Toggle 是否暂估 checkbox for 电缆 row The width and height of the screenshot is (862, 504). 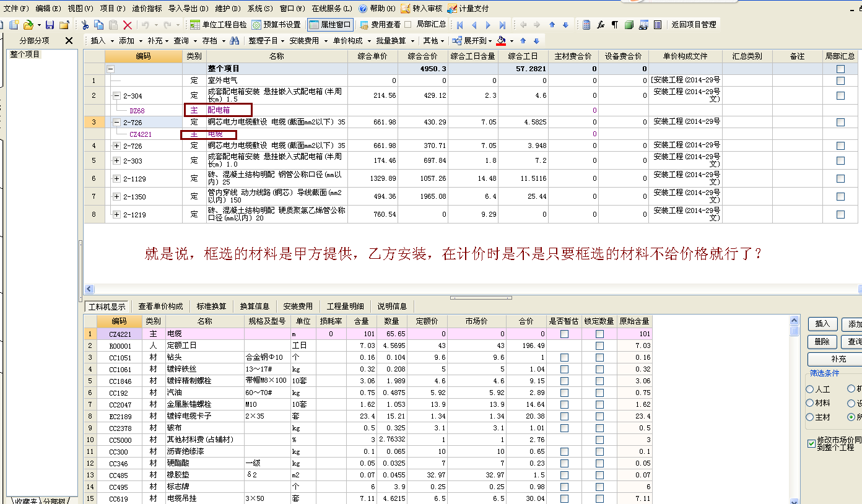click(x=564, y=334)
